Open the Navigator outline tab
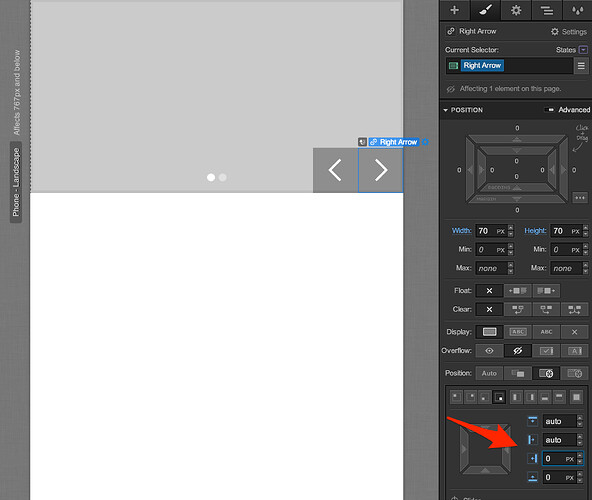This screenshot has width=592, height=500. [x=546, y=10]
